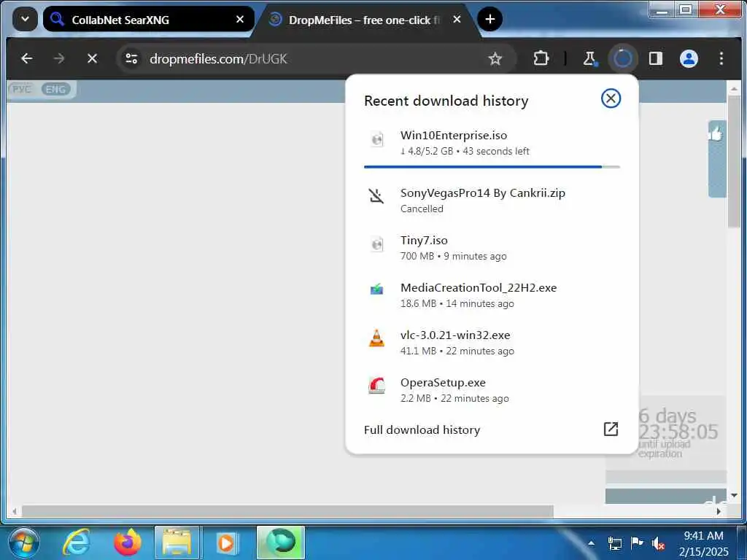This screenshot has width=747, height=560.
Task: Click the MediaCreationTool_22H2.exe file icon
Action: (376, 289)
